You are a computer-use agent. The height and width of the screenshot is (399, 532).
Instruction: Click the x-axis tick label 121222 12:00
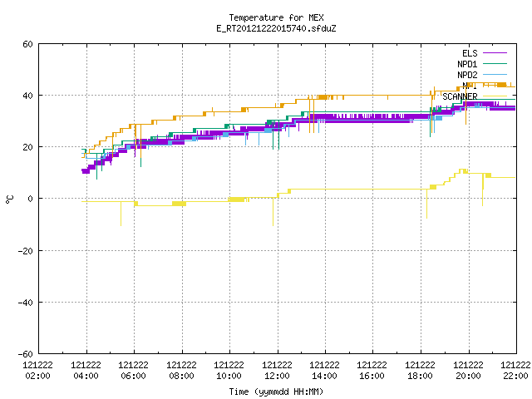click(x=277, y=371)
